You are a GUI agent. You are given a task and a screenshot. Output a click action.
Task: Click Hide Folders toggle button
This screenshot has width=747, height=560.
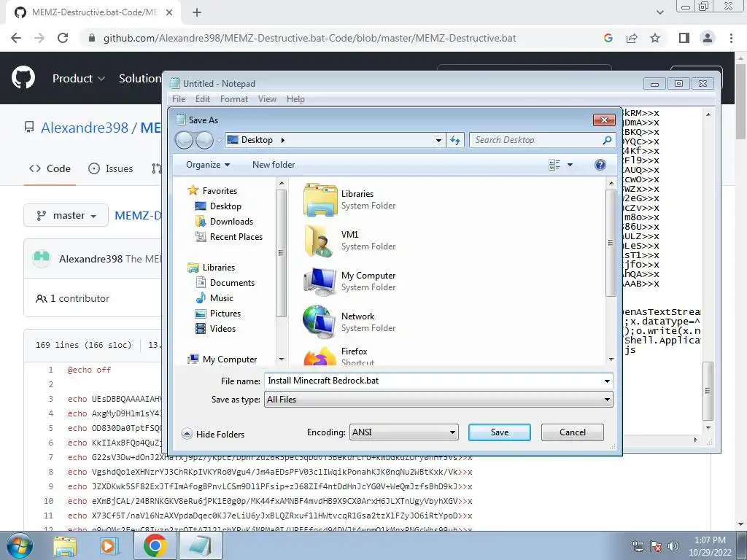(213, 434)
